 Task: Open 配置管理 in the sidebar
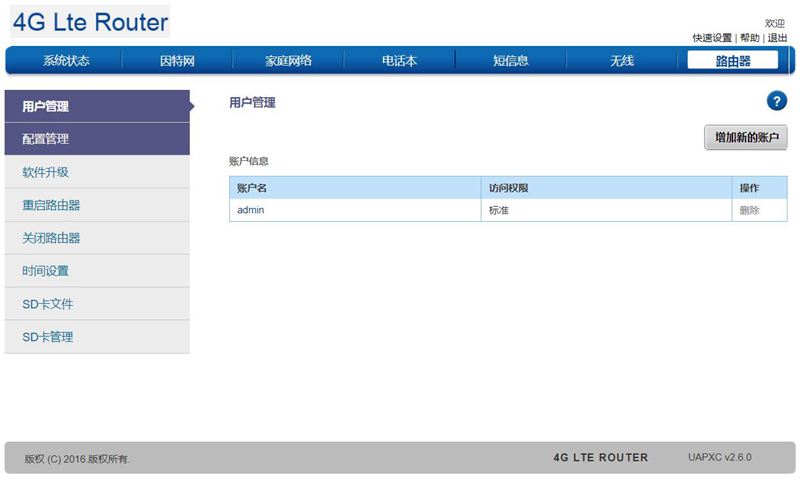[x=97, y=139]
